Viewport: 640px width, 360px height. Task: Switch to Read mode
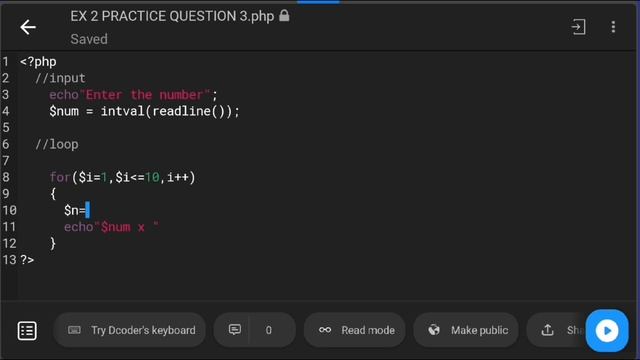click(355, 330)
